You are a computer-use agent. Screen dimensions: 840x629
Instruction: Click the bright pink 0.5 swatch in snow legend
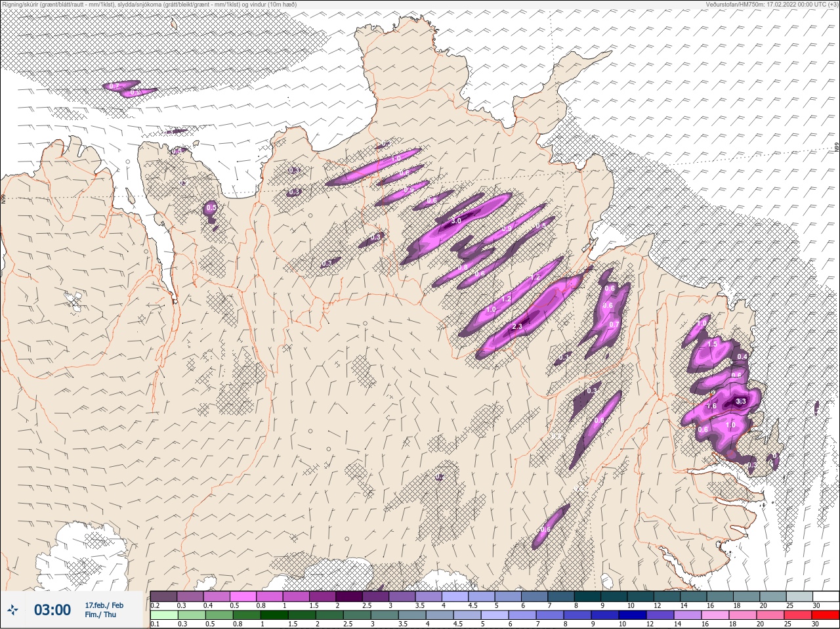point(243,596)
